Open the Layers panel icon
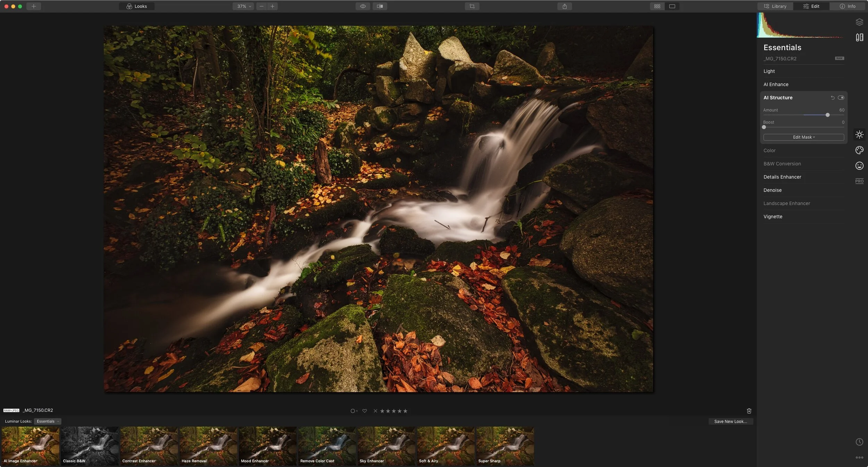 pos(859,22)
